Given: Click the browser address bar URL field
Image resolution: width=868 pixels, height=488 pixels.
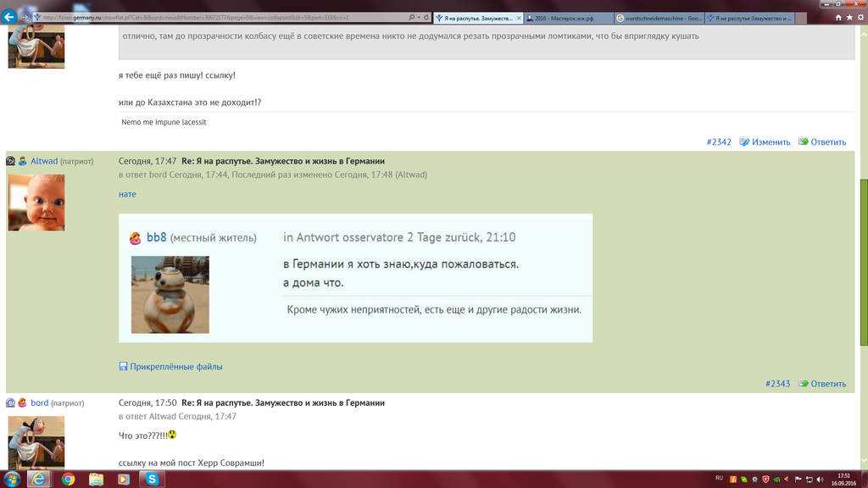Looking at the screenshot, I should click(220, 17).
